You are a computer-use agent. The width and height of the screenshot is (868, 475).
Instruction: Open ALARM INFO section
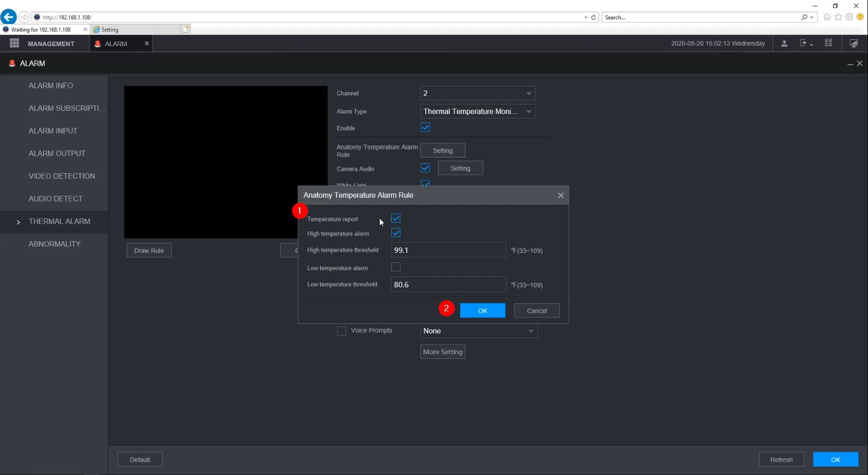[51, 85]
